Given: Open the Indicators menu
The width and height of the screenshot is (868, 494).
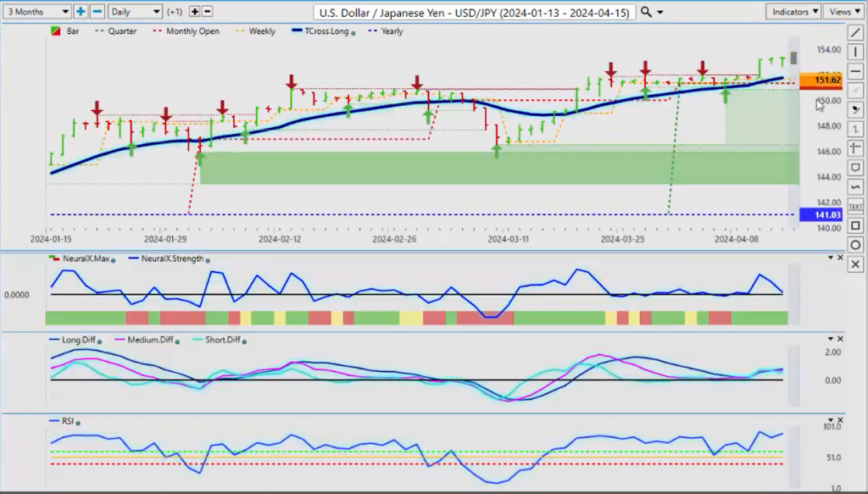Looking at the screenshot, I should point(793,12).
